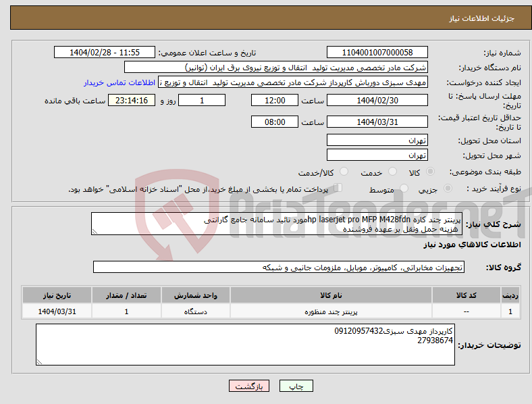Image resolution: width=532 pixels, height=404 pixels.
Task: Open the اطلاعات تماس خریدار link
Action: click(119, 82)
